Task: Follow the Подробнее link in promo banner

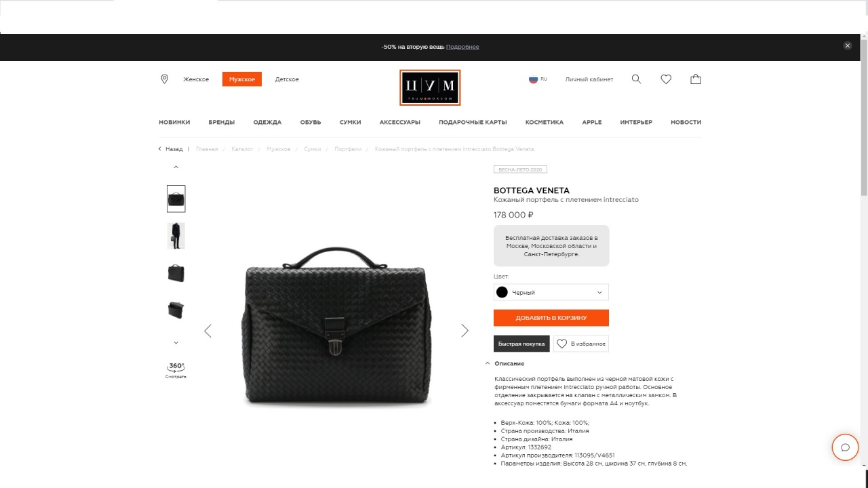Action: point(462,47)
